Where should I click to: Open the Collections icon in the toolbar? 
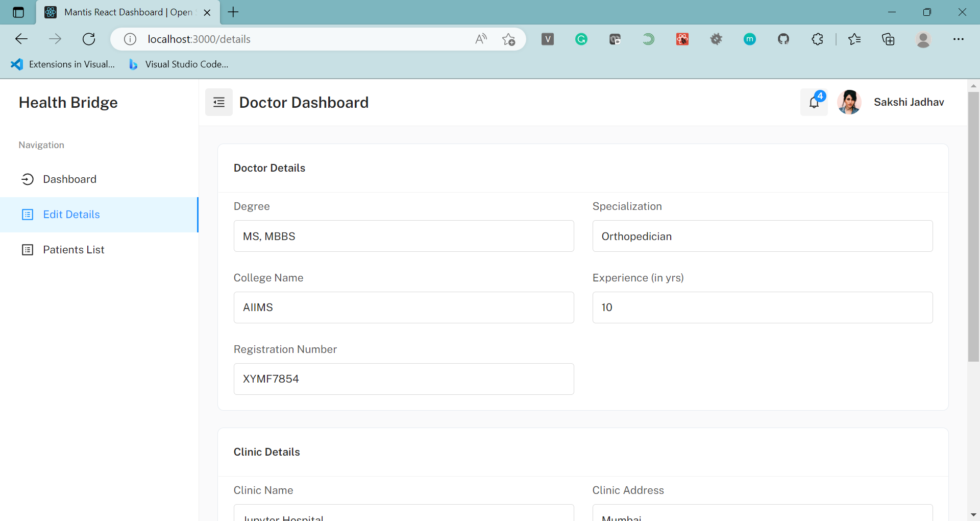[x=889, y=39]
